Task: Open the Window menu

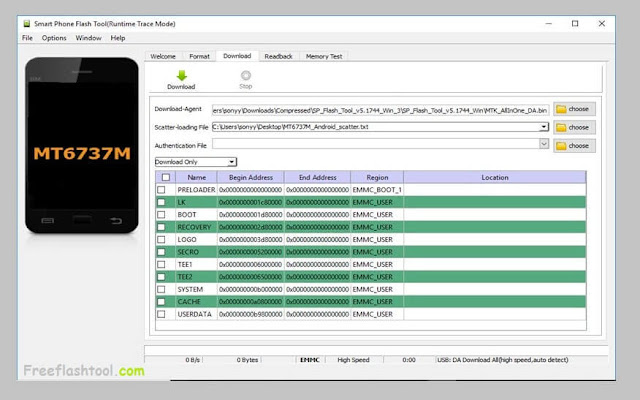Action: [89, 38]
